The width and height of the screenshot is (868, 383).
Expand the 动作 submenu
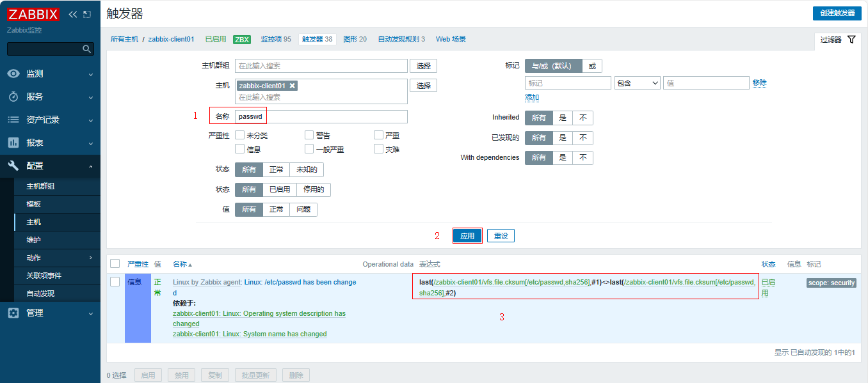[x=91, y=258]
